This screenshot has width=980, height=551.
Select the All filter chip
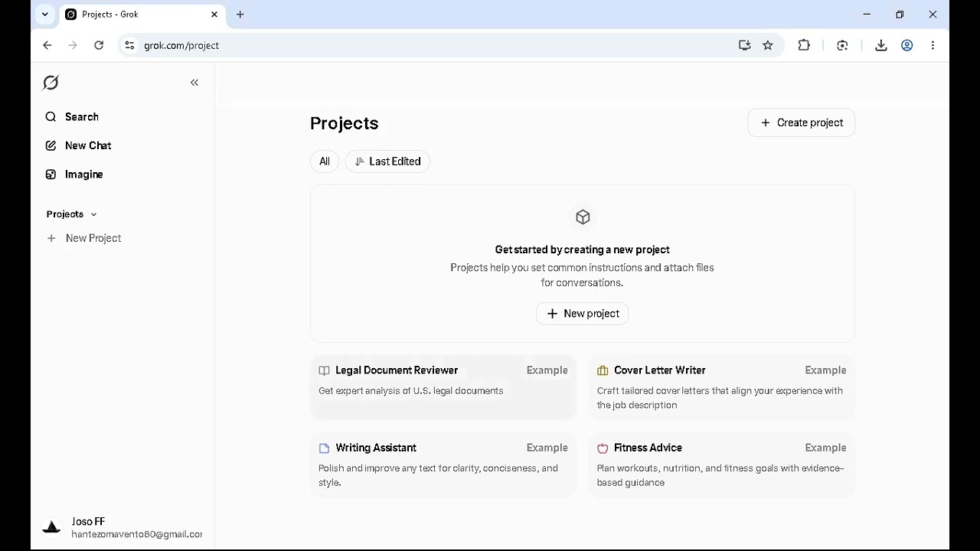325,161
